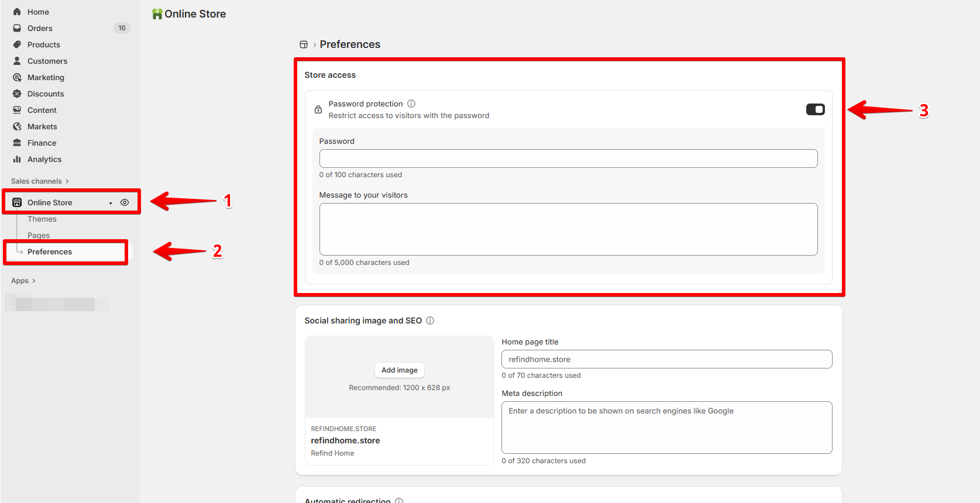Click the Analytics bar chart icon
This screenshot has width=980, height=503.
tap(17, 159)
